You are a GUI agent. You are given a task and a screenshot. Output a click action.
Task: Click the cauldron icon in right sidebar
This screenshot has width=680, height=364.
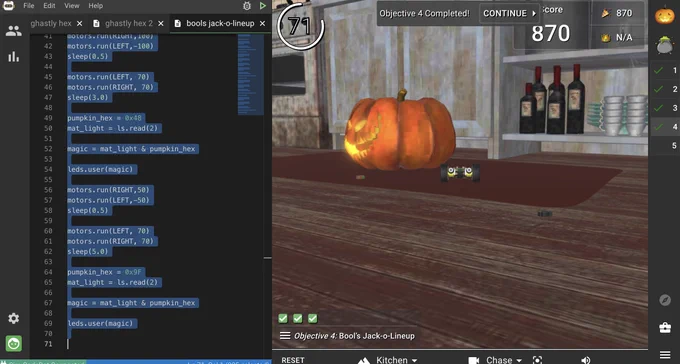664,45
